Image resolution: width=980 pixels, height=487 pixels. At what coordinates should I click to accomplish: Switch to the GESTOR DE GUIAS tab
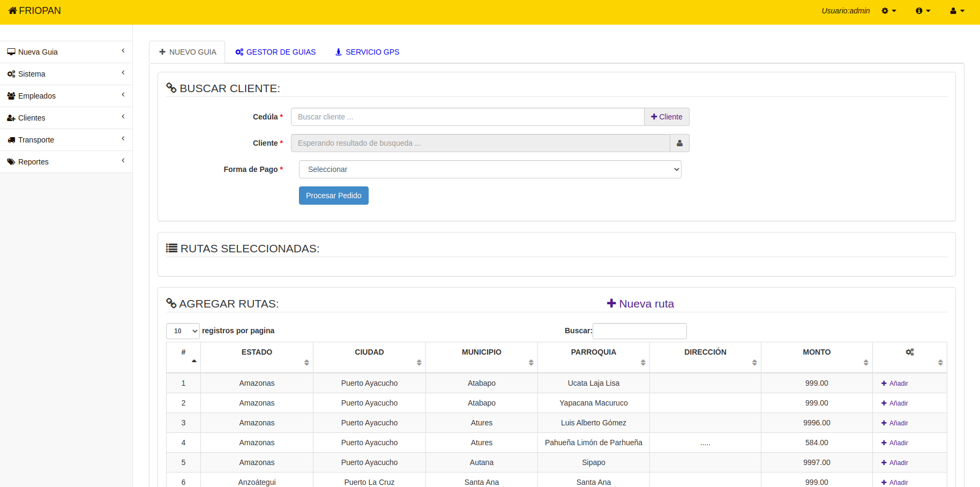pos(275,52)
